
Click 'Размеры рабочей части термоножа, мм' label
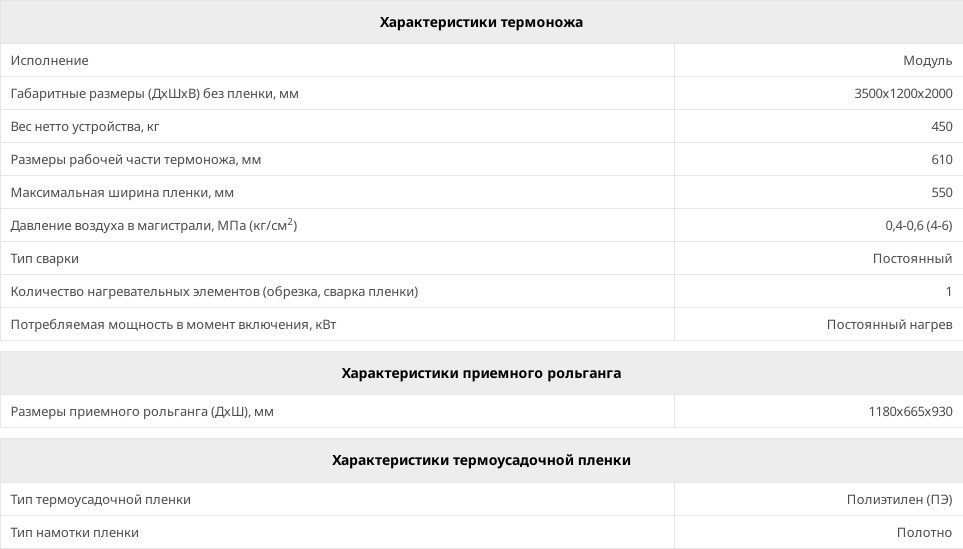[136, 160]
